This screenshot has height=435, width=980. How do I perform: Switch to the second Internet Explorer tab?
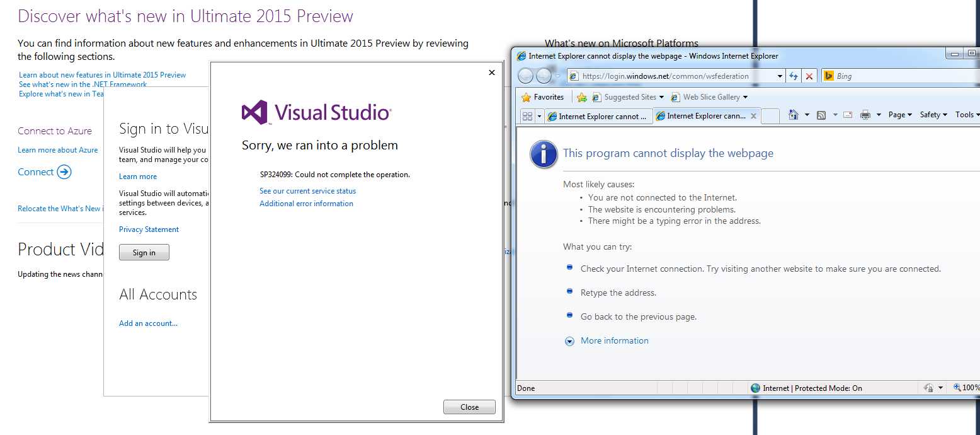(x=705, y=116)
